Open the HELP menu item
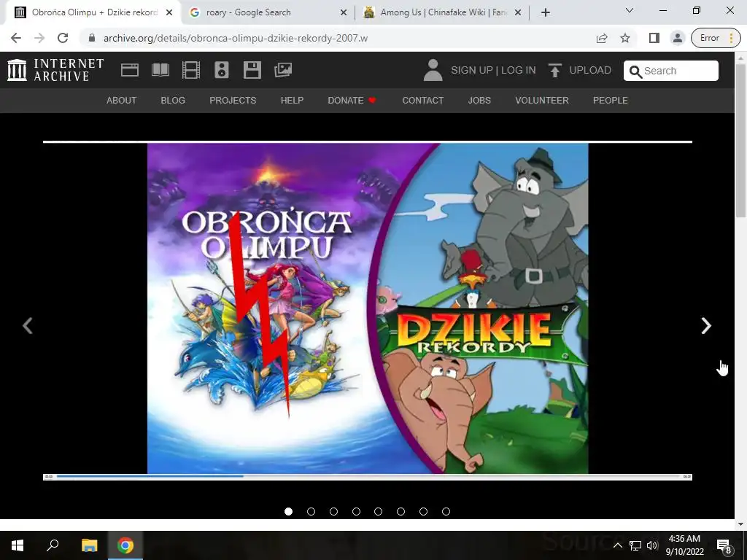The image size is (747, 560). pyautogui.click(x=292, y=101)
